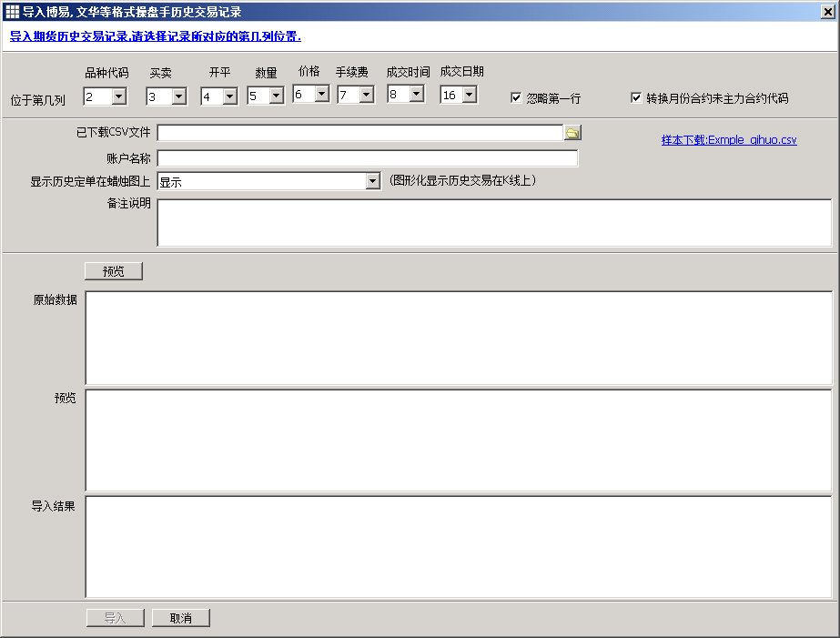Download the sample Exmple_qihuo.csv file

(x=728, y=140)
